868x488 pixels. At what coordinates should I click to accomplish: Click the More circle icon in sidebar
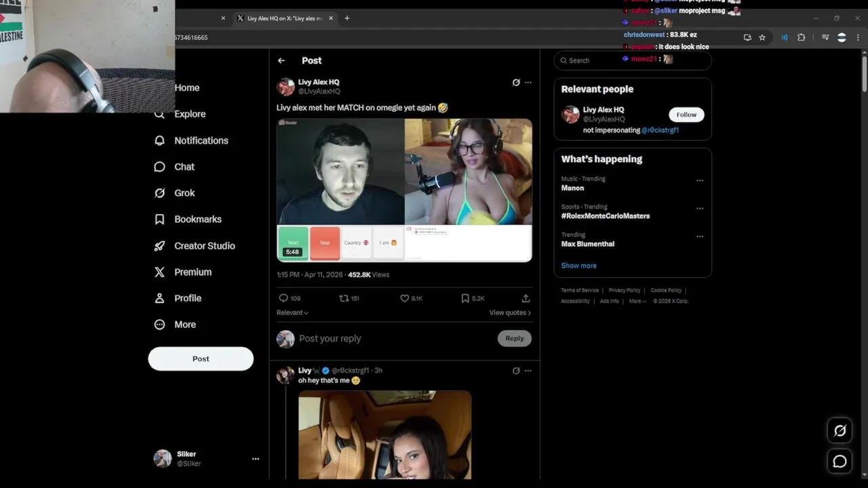click(159, 325)
